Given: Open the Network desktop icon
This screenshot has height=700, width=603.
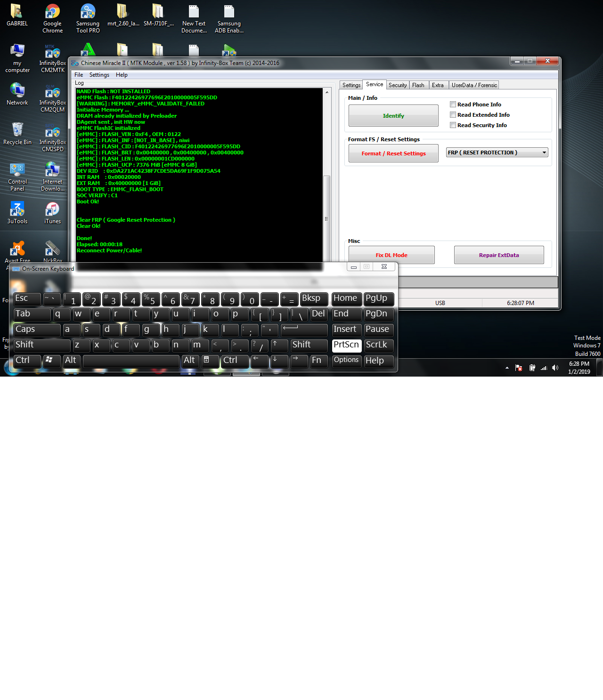Looking at the screenshot, I should 17,94.
